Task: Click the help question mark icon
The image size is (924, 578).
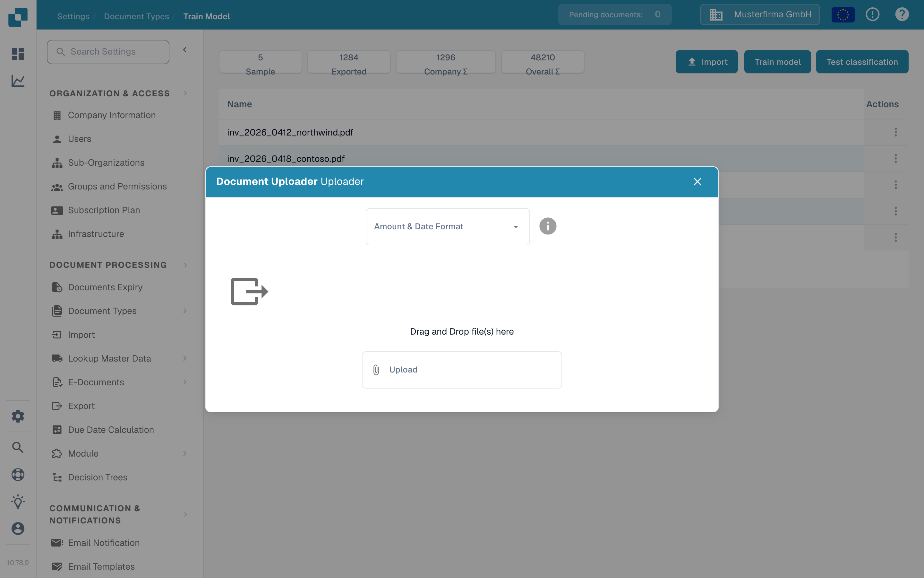Action: pos(902,14)
